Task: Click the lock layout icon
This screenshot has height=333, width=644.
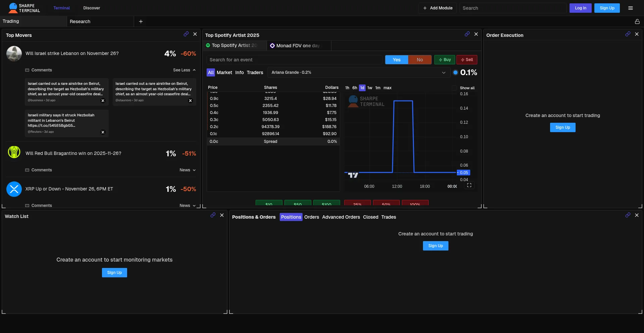Action: pos(637,21)
